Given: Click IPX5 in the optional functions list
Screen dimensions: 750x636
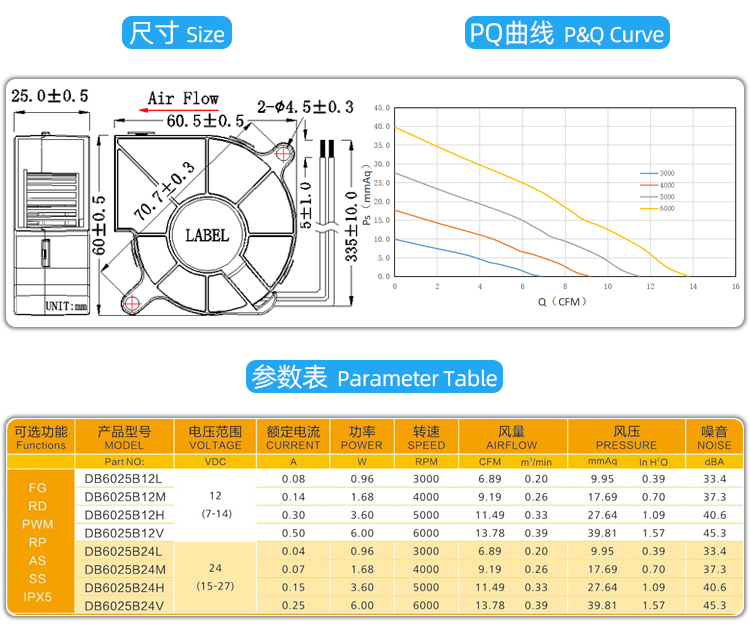Looking at the screenshot, I should [38, 598].
